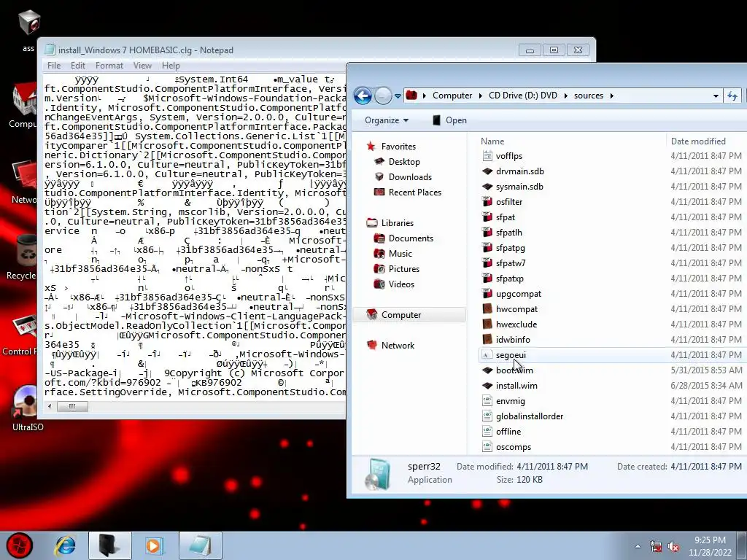Select the sfpatpg file icon
Viewport: 747px width, 560px height.
click(x=487, y=248)
